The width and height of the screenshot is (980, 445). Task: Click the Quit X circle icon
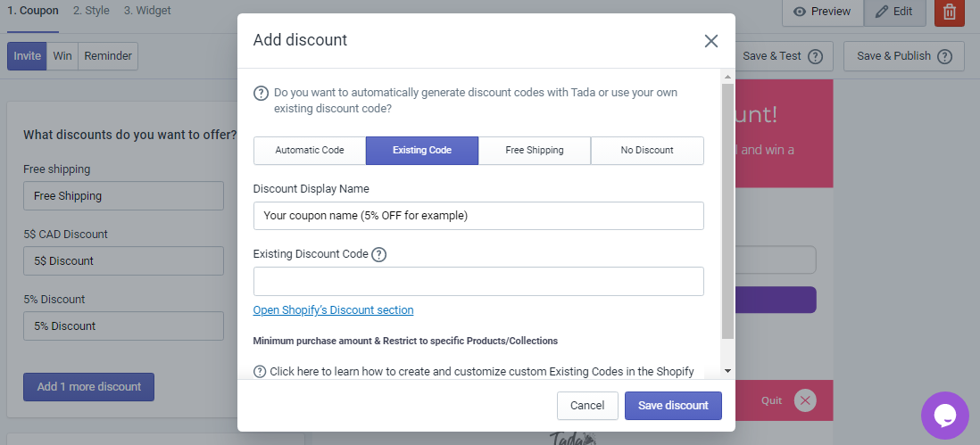point(805,400)
